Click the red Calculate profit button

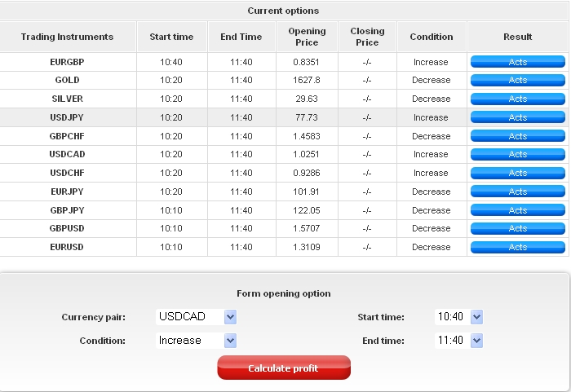pos(284,368)
